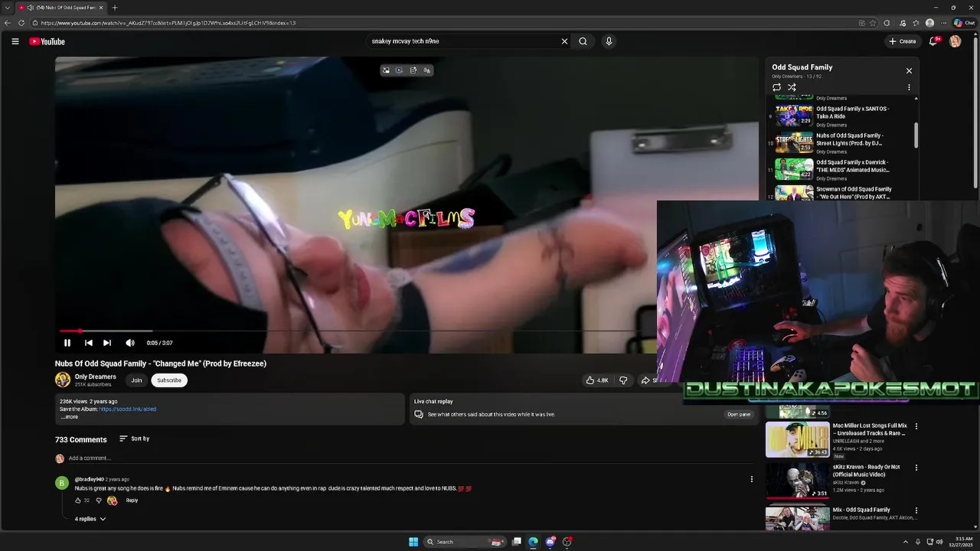The image size is (980, 551).
Task: Click the Create video button
Action: click(x=903, y=41)
